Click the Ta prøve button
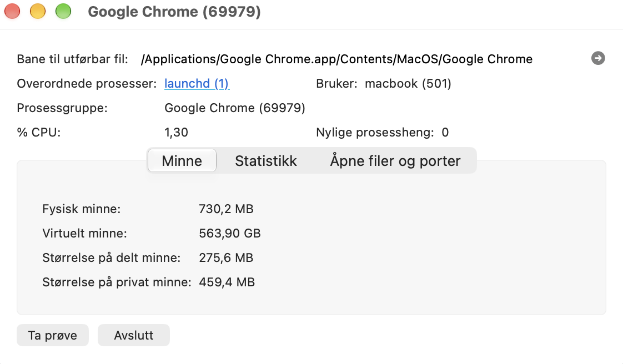 (52, 335)
